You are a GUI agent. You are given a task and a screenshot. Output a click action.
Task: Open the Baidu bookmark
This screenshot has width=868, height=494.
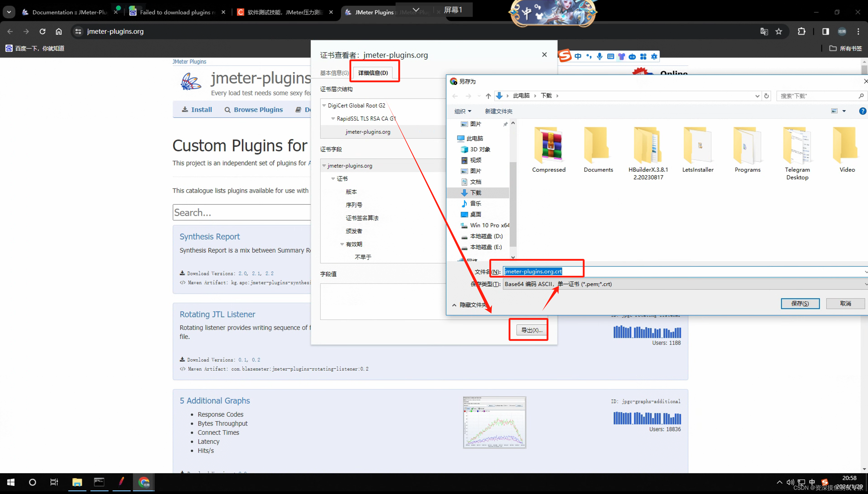(x=35, y=48)
